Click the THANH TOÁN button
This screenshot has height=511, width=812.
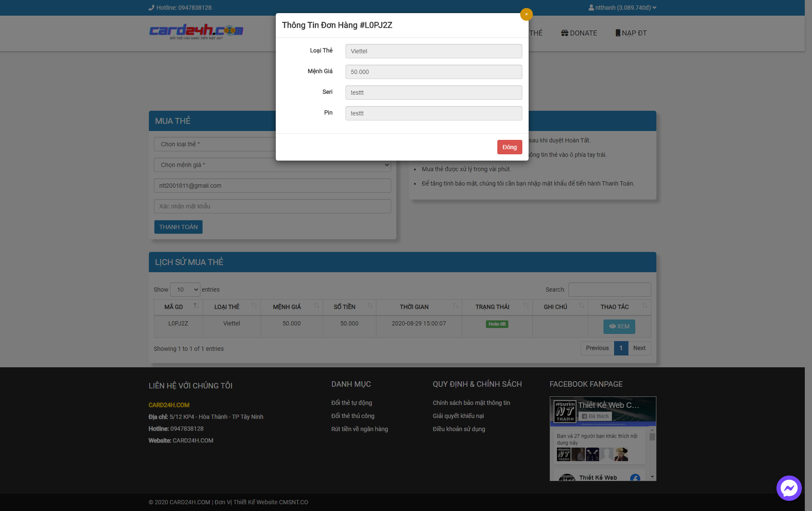[x=178, y=227]
